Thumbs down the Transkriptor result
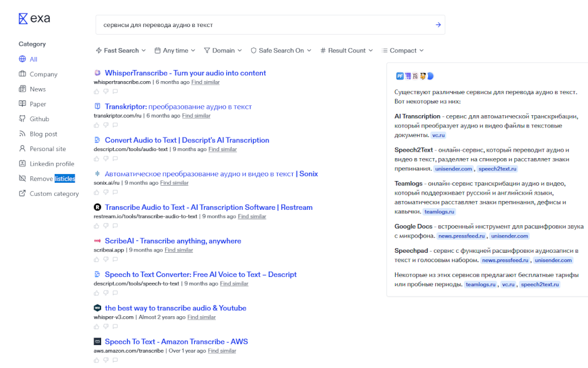This screenshot has height=368, width=588. point(106,125)
